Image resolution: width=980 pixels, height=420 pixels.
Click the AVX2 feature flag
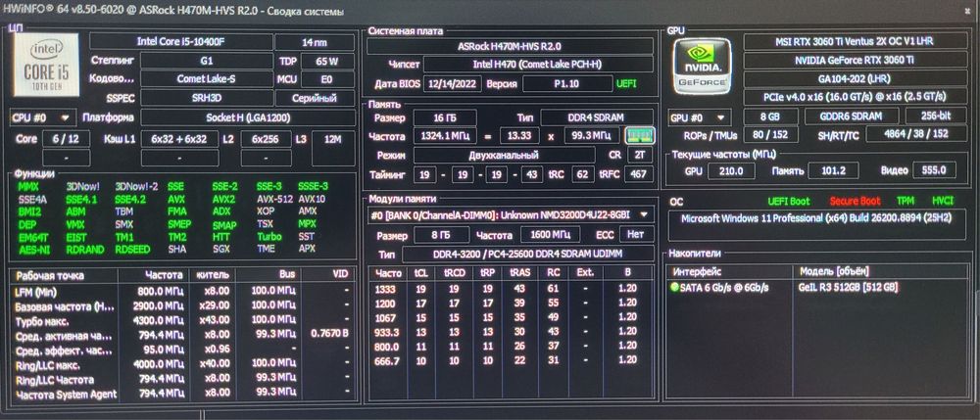223,199
